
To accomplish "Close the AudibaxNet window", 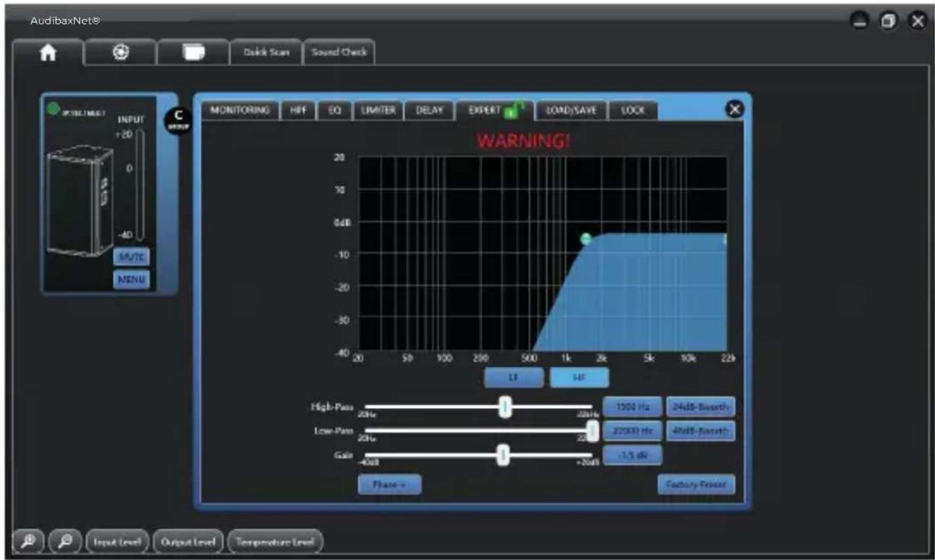I will tap(917, 21).
